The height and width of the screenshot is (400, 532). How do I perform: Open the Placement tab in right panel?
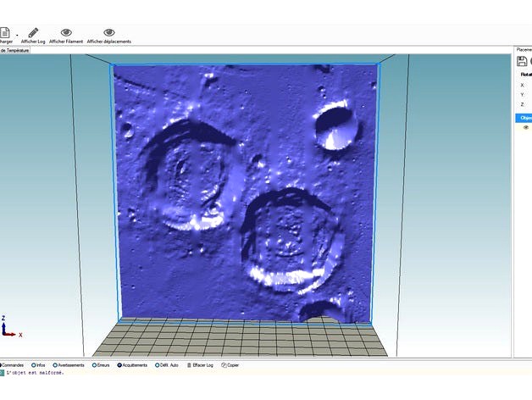click(x=524, y=50)
